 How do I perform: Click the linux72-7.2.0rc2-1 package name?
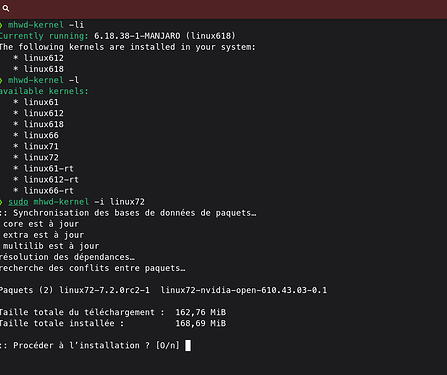[x=104, y=290]
